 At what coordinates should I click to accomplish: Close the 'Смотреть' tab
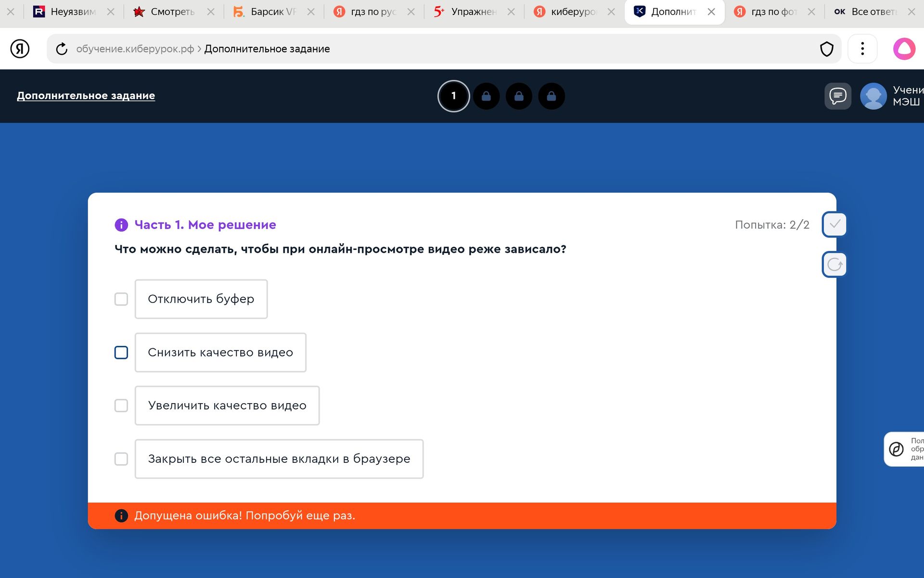pos(211,12)
